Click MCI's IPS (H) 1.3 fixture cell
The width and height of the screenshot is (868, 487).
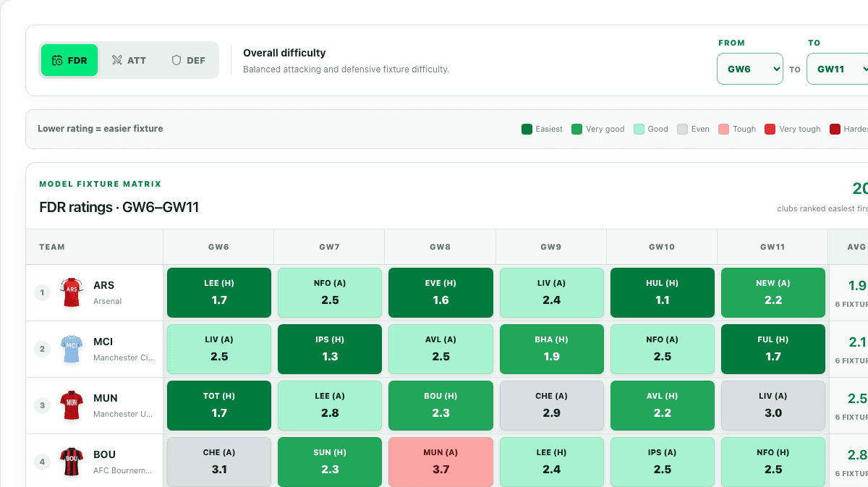(330, 349)
